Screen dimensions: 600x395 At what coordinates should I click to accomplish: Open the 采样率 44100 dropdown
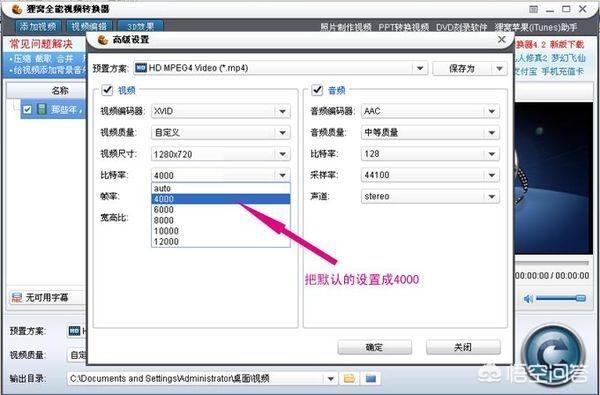point(430,175)
